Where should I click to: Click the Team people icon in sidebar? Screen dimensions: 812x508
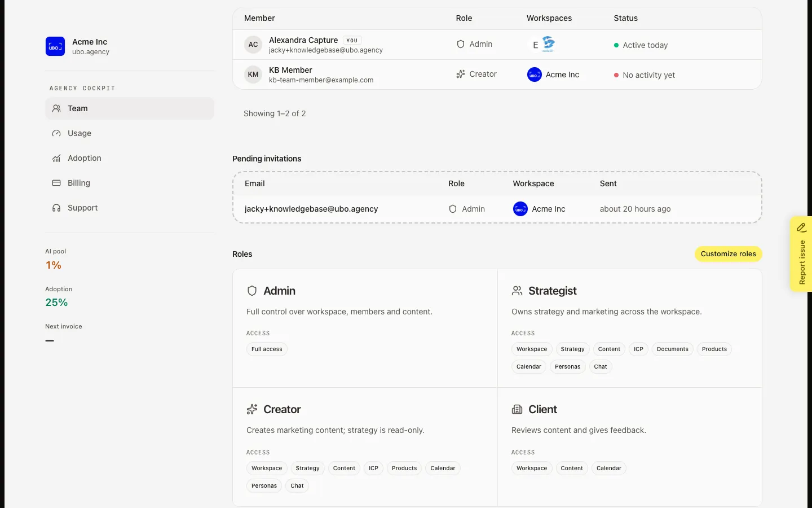coord(56,108)
